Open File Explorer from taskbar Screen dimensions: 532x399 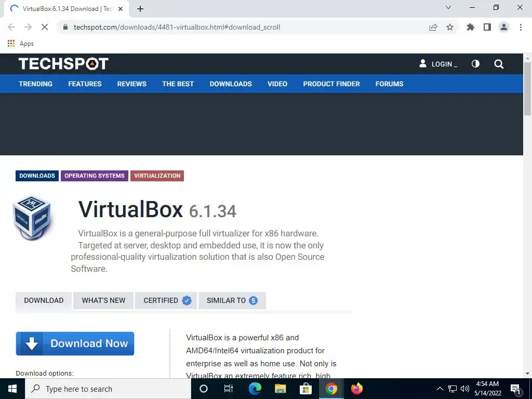[x=280, y=389]
